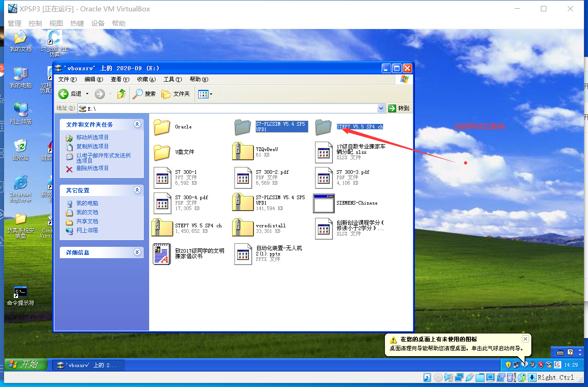This screenshot has height=387, width=588.
Task: Open 我的文档 link in 其它位置
Action: click(x=87, y=212)
